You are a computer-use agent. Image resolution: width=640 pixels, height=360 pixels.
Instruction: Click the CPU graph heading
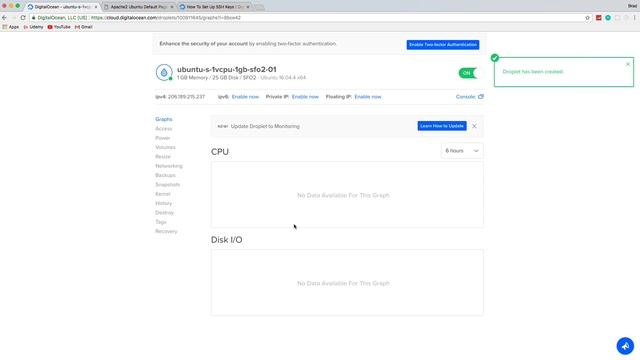[220, 152]
